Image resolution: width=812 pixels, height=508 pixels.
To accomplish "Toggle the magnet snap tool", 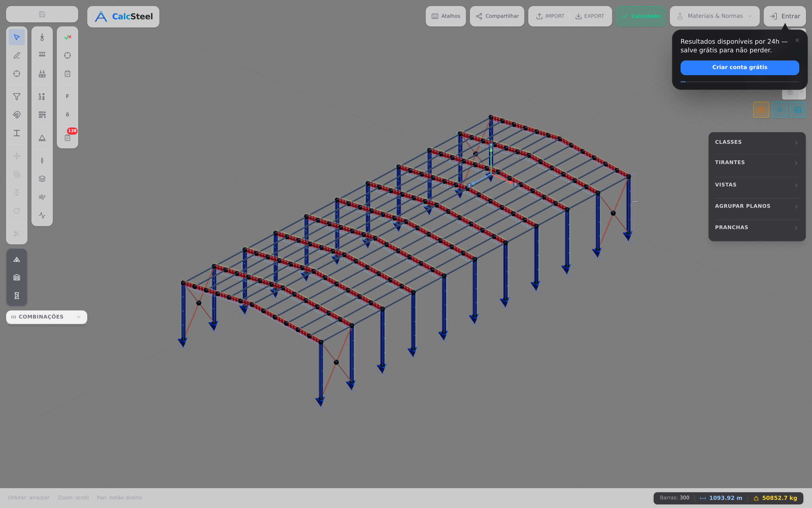I will pos(16,115).
